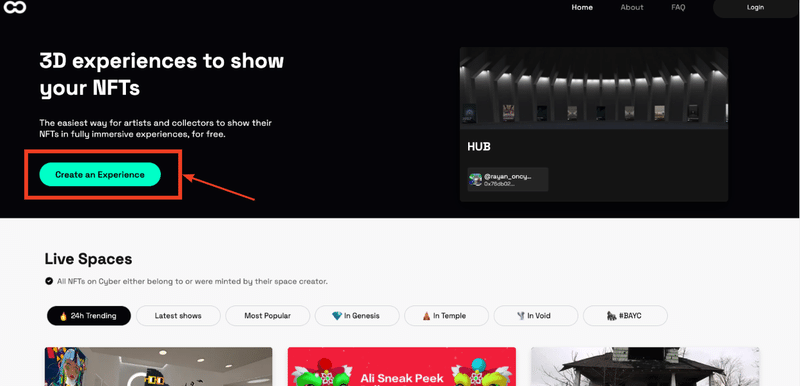Image resolution: width=800 pixels, height=386 pixels.
Task: Select the In Void filter tab
Action: click(x=536, y=316)
